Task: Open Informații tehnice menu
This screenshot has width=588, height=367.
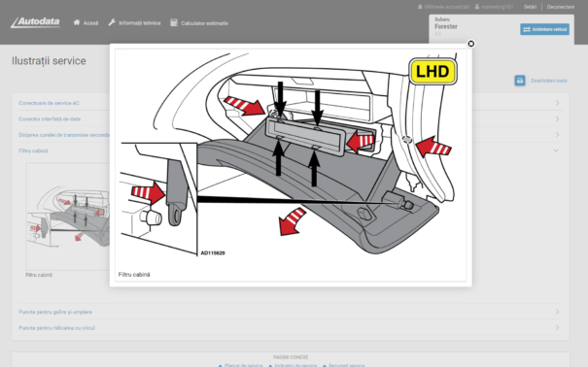Action: click(140, 23)
